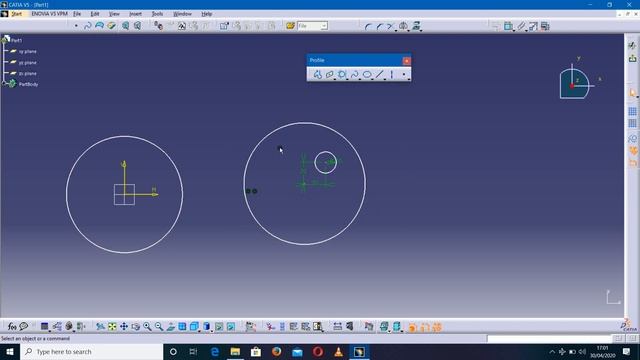Viewport: 640px width, 360px height.
Task: Open the ENOVIA V5 VPM menu
Action: (x=49, y=14)
